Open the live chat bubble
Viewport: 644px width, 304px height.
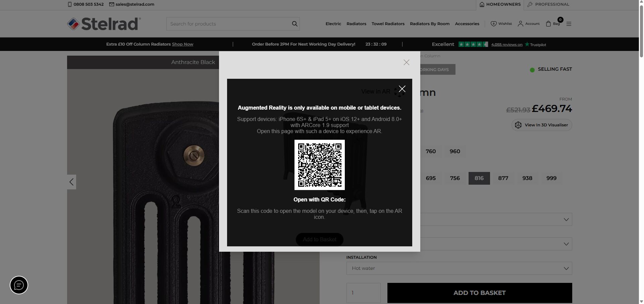19,285
